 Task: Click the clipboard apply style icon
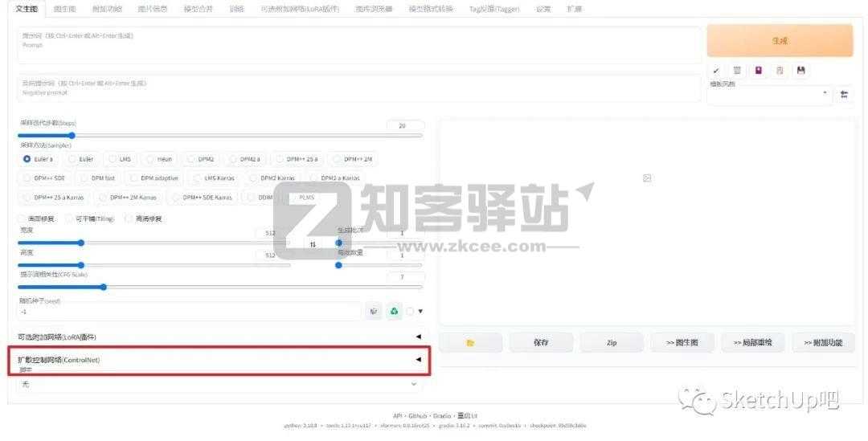780,71
